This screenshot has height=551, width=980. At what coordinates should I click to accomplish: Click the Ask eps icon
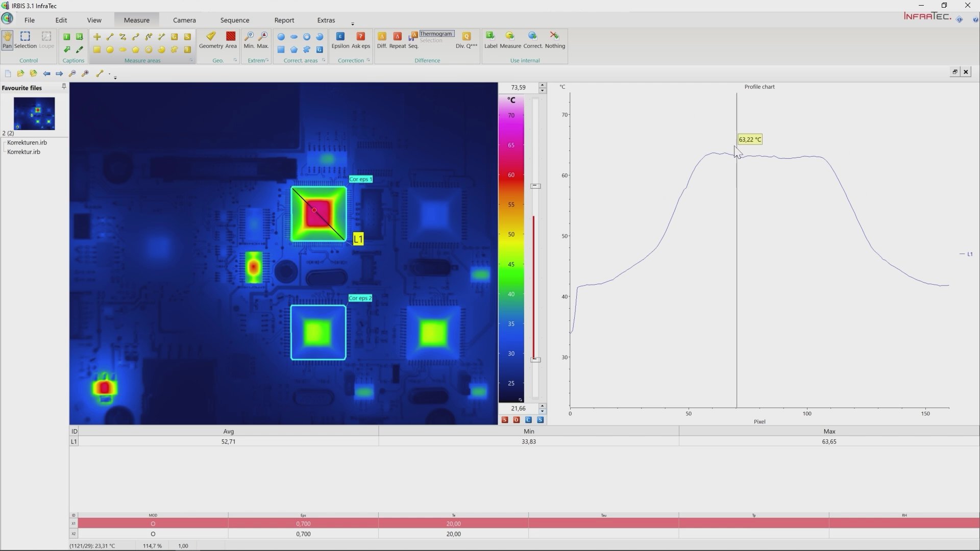[360, 40]
